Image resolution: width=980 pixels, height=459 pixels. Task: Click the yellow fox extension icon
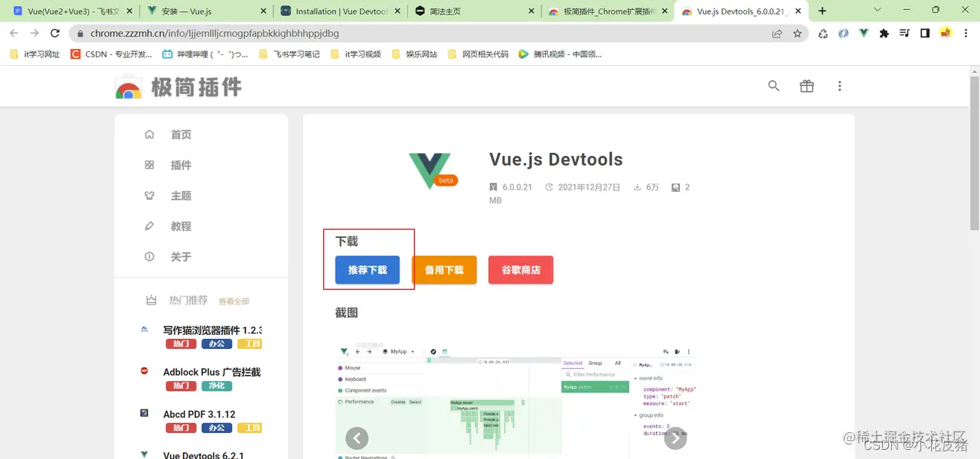click(x=946, y=34)
